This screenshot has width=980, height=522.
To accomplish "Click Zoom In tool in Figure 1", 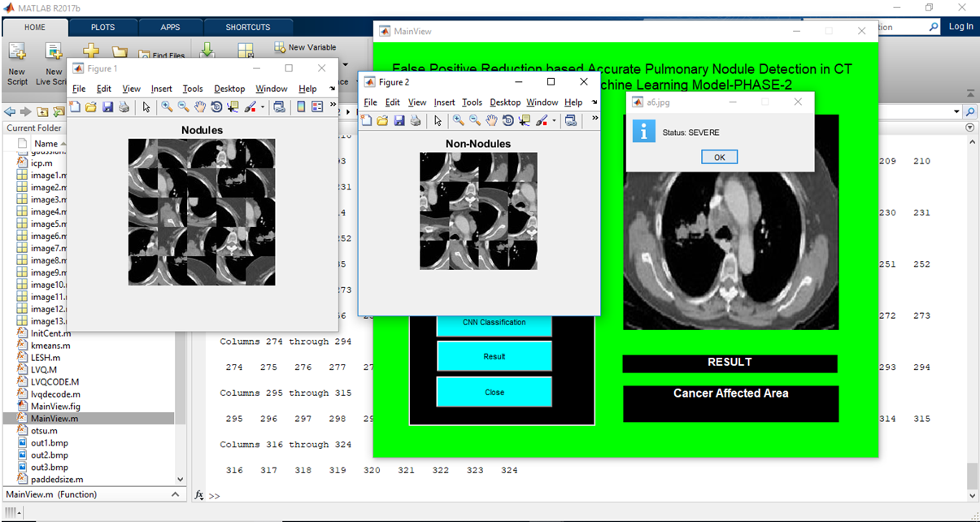I will (167, 107).
